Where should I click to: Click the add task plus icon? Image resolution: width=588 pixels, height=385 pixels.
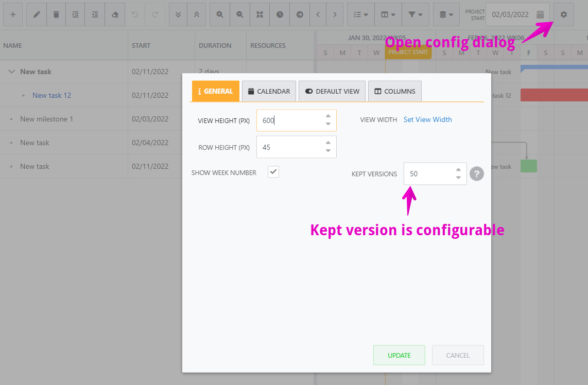pos(13,14)
